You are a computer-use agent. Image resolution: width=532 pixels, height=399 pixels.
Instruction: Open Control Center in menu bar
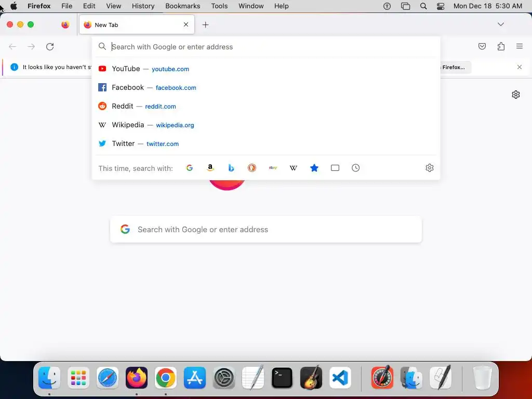(441, 6)
